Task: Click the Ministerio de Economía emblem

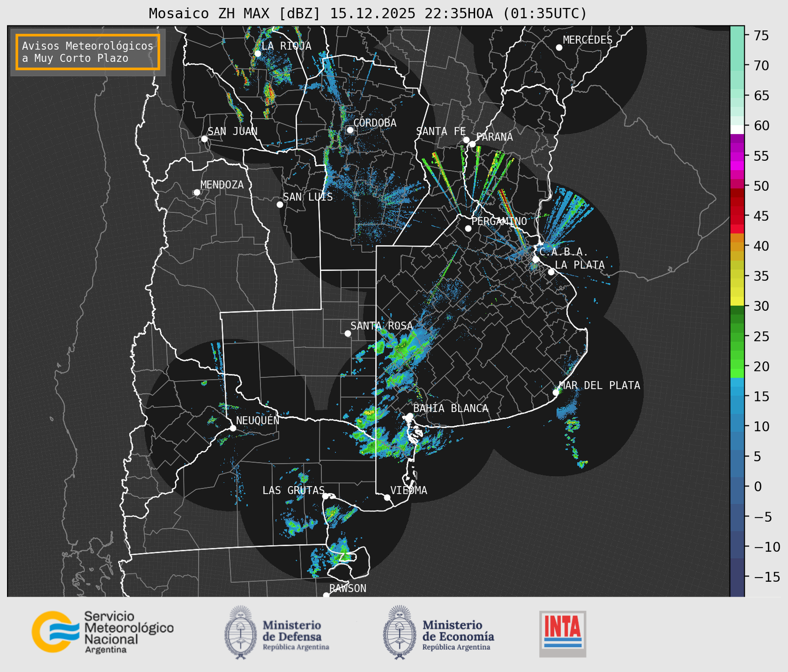Action: [x=399, y=632]
